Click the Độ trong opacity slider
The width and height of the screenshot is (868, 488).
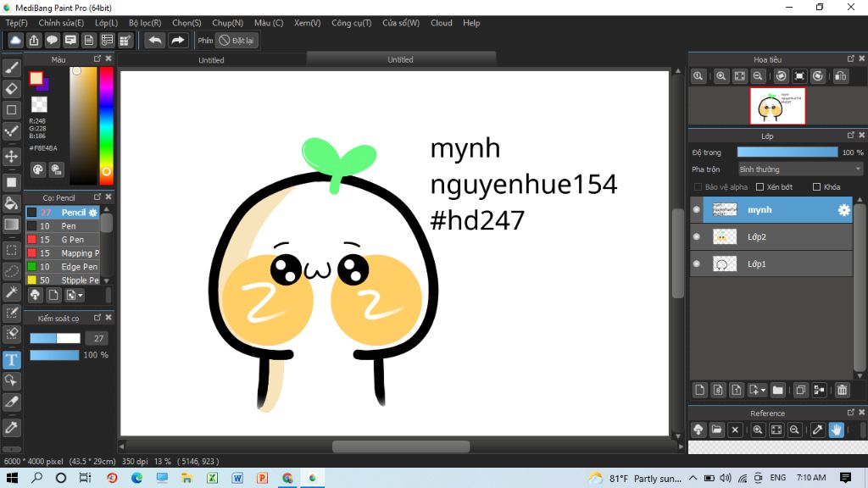(787, 152)
